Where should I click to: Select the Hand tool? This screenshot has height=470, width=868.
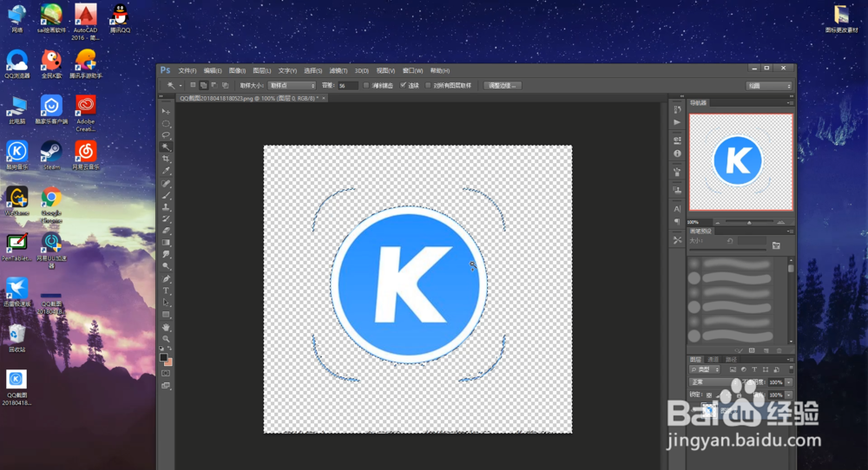pos(166,327)
